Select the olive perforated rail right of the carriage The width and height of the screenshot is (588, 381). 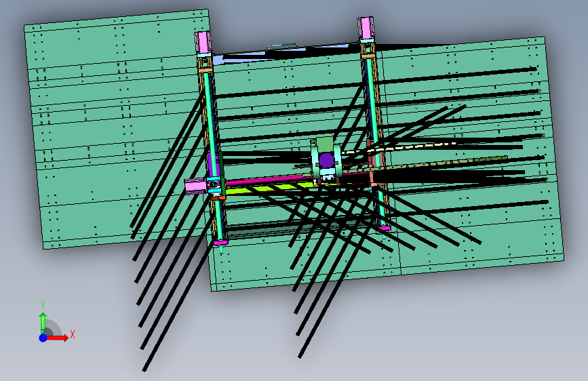click(x=426, y=165)
